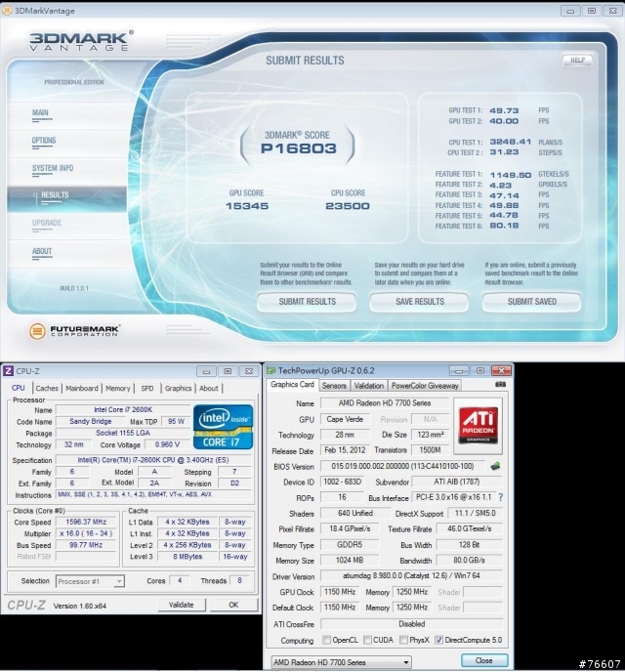Click the 3DMarkVantage title bar icon
The image size is (625, 672).
(x=7, y=11)
